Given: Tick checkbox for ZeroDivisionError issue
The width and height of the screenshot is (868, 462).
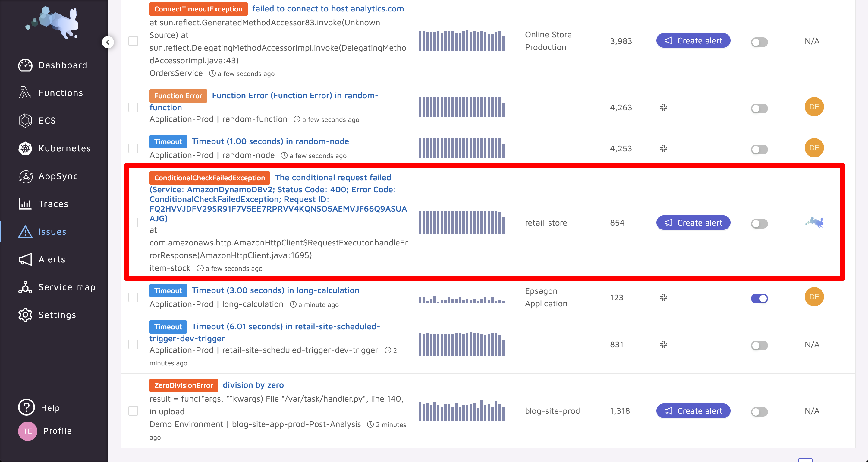Looking at the screenshot, I should (134, 411).
